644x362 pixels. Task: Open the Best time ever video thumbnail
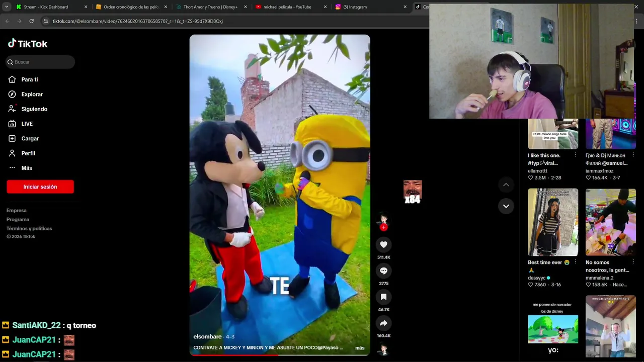(553, 222)
